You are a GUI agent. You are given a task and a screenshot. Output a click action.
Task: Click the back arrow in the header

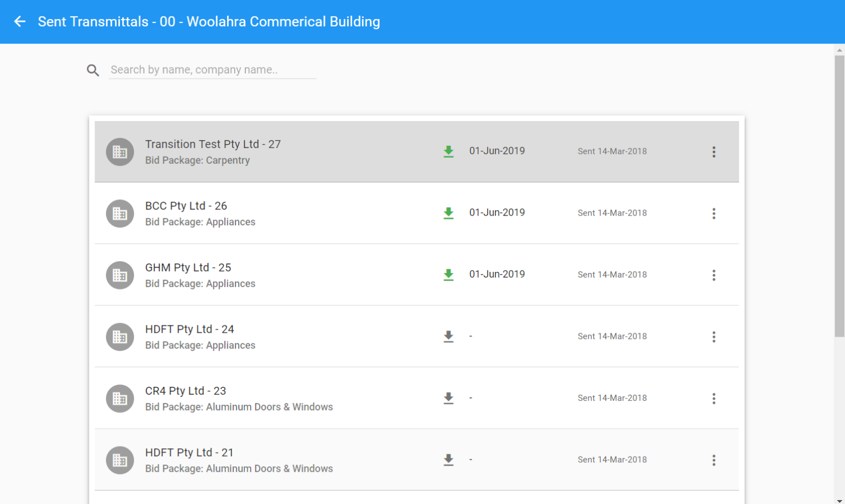[19, 21]
